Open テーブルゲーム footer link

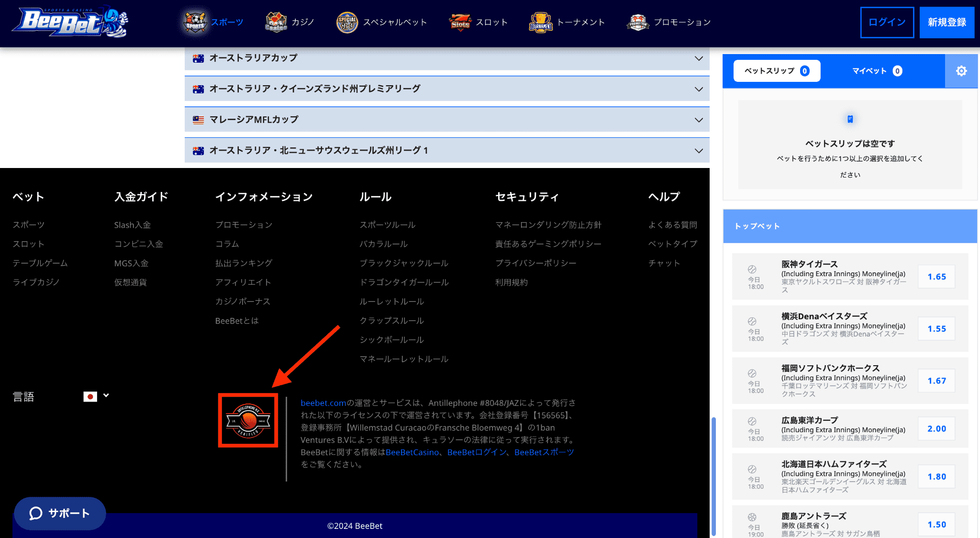(40, 263)
